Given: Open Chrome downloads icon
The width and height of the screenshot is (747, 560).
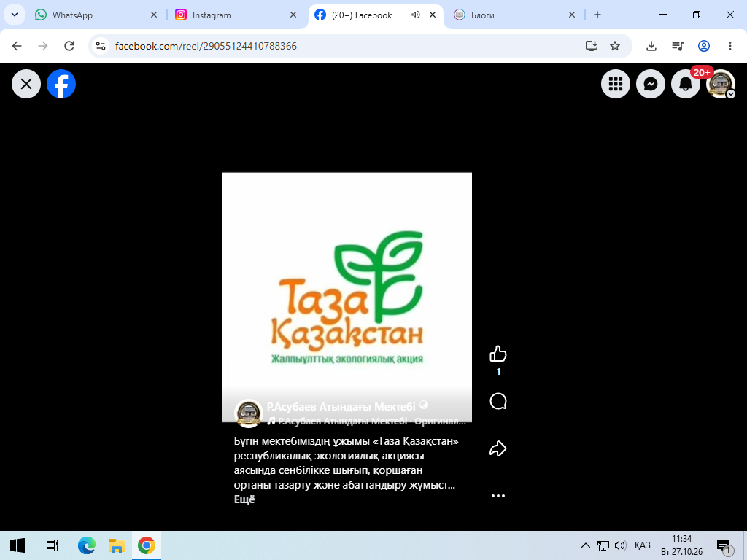Looking at the screenshot, I should 651,46.
